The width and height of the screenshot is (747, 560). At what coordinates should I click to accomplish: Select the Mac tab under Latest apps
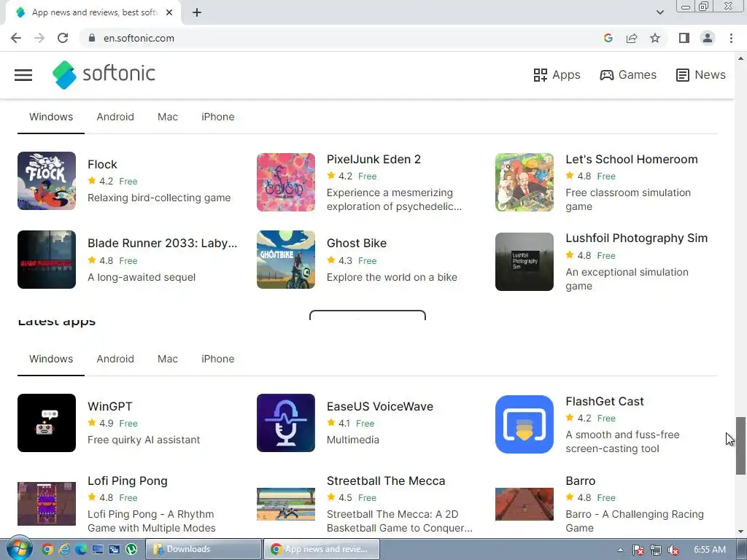click(168, 359)
